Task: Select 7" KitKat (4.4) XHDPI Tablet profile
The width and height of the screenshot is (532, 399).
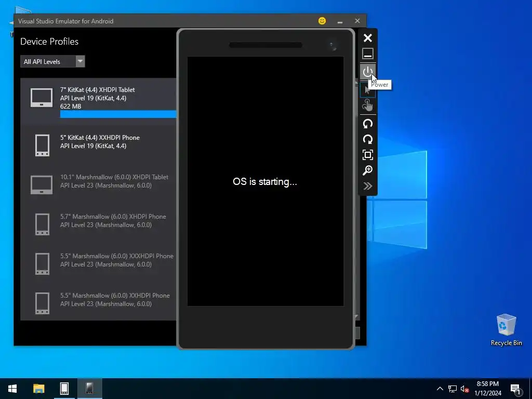Action: 98,102
